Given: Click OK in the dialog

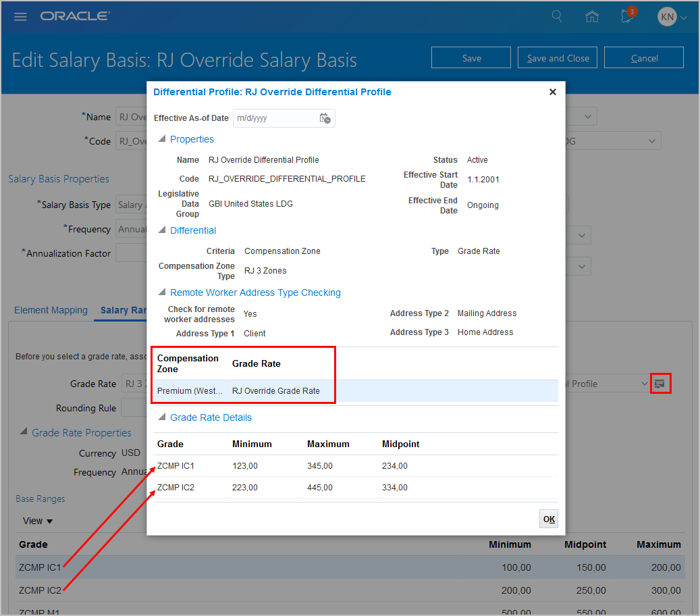Looking at the screenshot, I should tap(549, 519).
